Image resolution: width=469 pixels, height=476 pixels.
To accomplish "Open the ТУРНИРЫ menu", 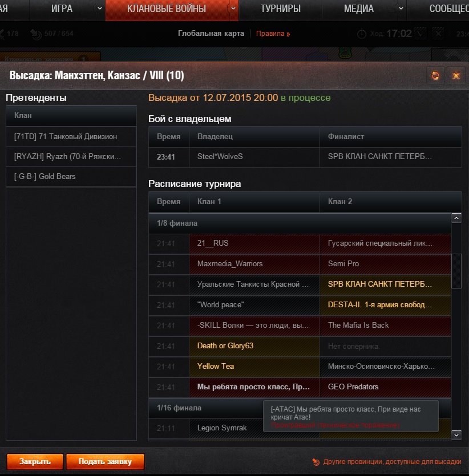I will tap(280, 9).
